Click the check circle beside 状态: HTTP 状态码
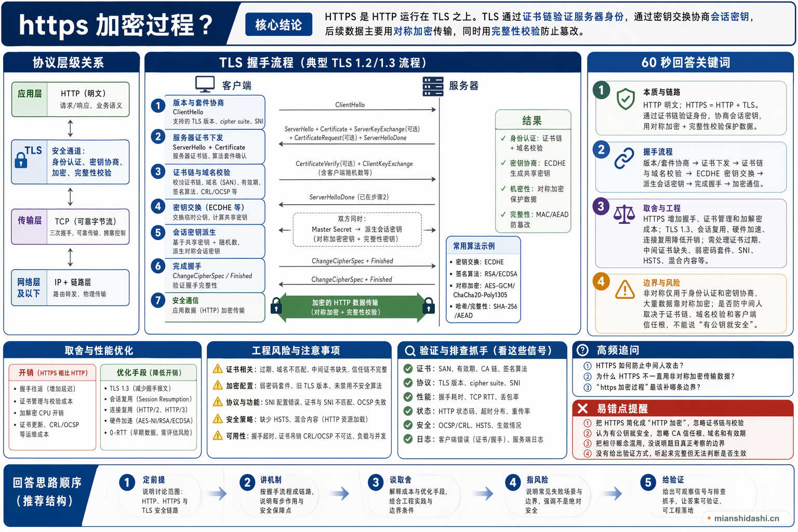 (408, 411)
